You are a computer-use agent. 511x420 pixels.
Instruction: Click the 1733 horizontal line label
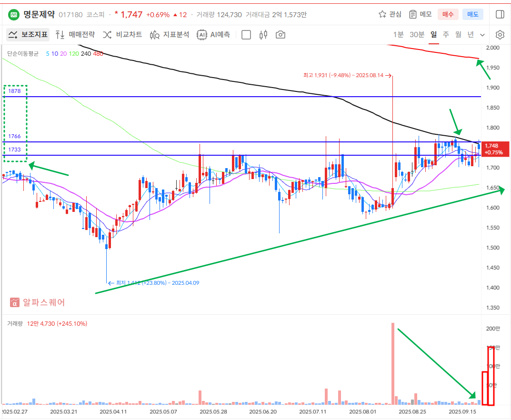(x=15, y=150)
